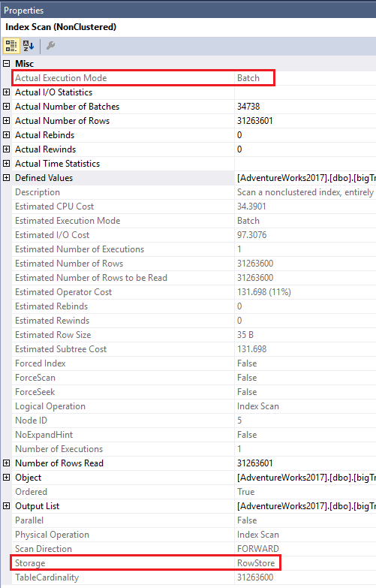Expand Actual Rebinds node

(6, 134)
